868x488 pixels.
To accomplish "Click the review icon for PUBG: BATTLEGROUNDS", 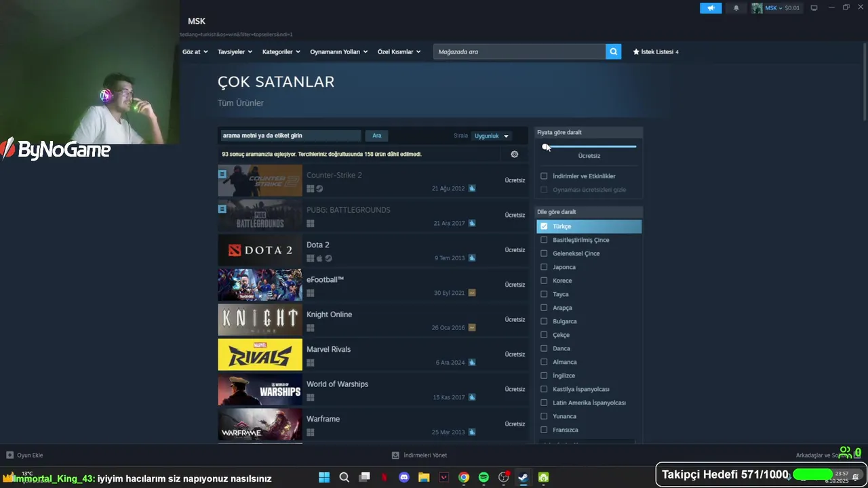I will coord(472,223).
